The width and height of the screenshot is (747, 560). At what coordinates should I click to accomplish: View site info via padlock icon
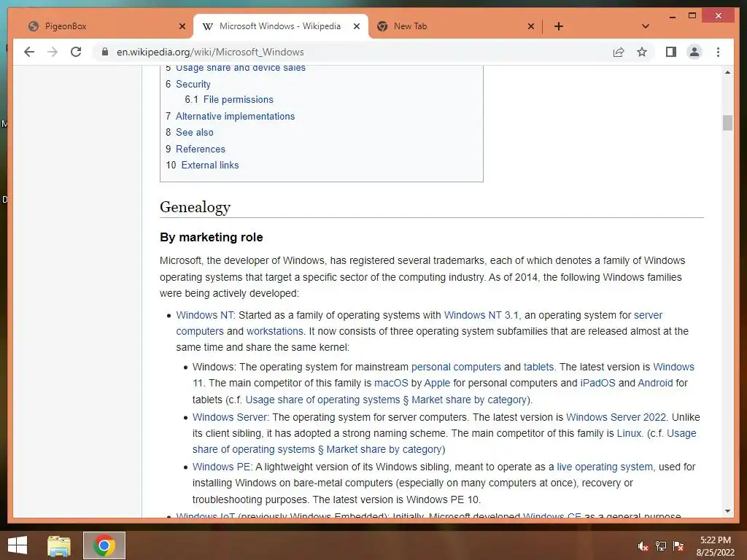click(x=105, y=52)
